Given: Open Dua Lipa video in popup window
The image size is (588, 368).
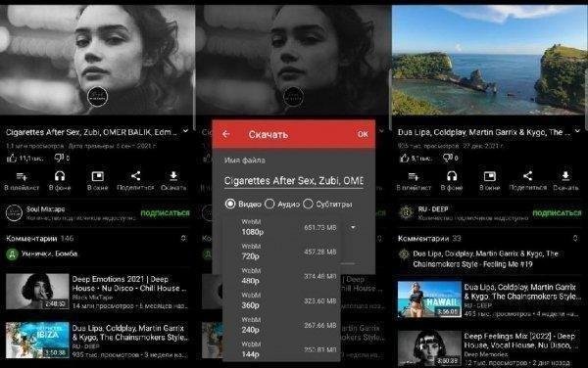Looking at the screenshot, I should point(490,176).
